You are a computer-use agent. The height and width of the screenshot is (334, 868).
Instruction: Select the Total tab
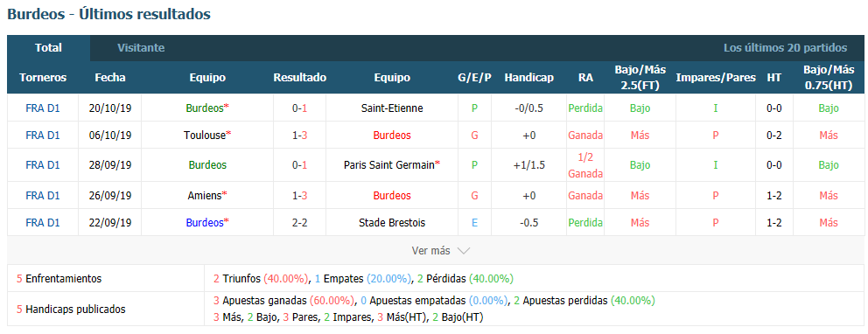click(48, 48)
